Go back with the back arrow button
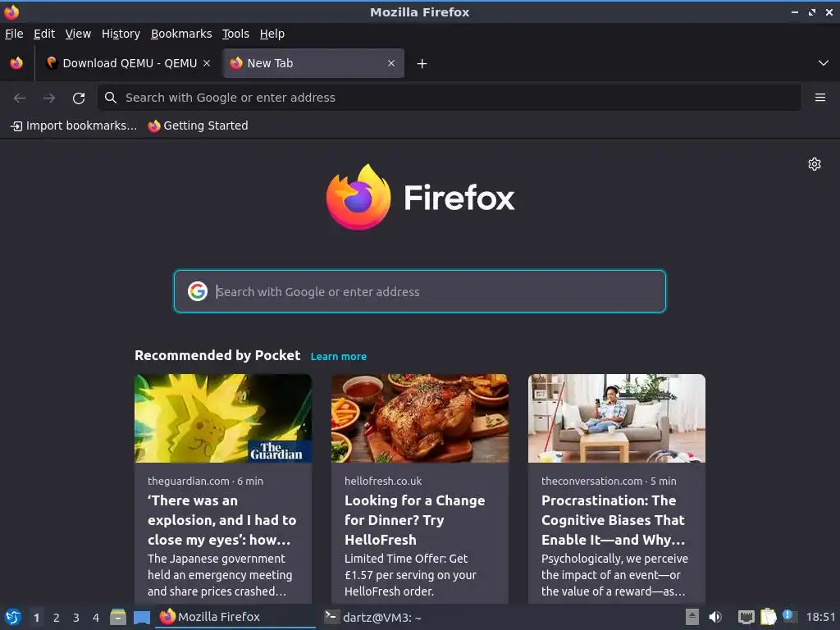The image size is (840, 630). pos(20,98)
